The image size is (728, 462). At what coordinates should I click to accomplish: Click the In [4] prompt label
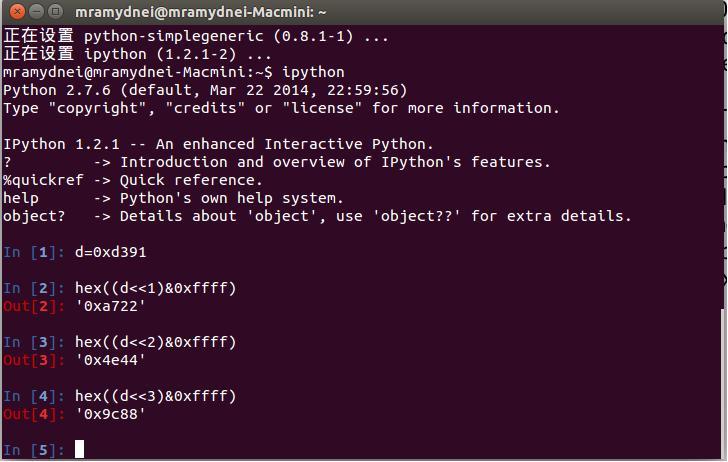[x=33, y=396]
